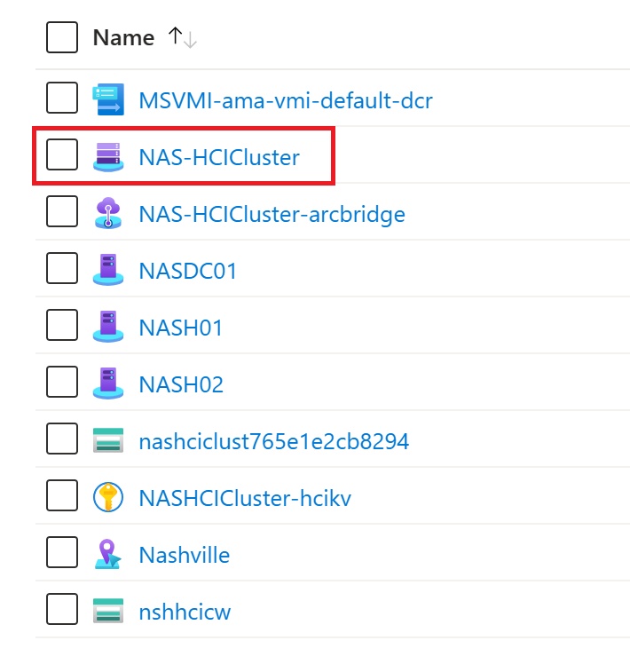Open the nshhcicw storage account link
The width and height of the screenshot is (630, 672).
pyautogui.click(x=185, y=612)
